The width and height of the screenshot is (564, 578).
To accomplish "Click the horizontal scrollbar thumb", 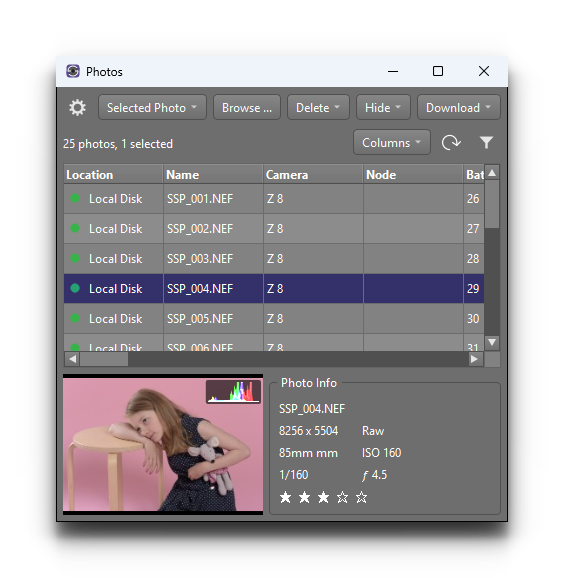I will point(104,359).
